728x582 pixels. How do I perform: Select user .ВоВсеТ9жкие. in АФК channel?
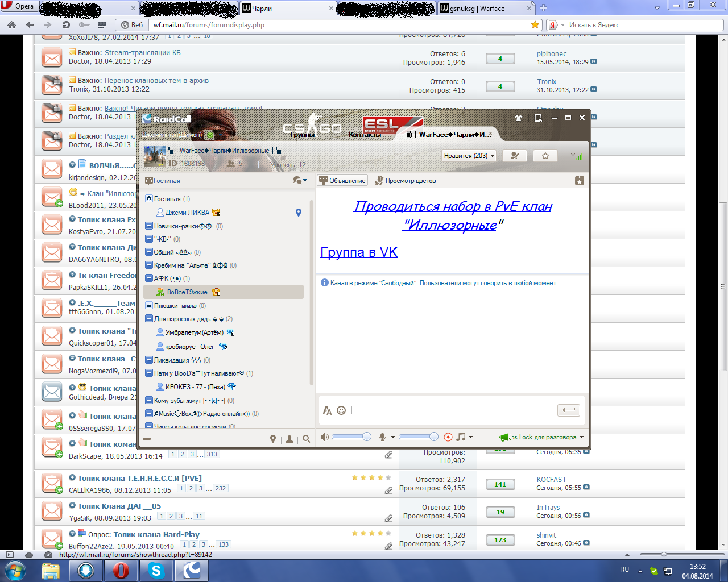[x=223, y=292]
